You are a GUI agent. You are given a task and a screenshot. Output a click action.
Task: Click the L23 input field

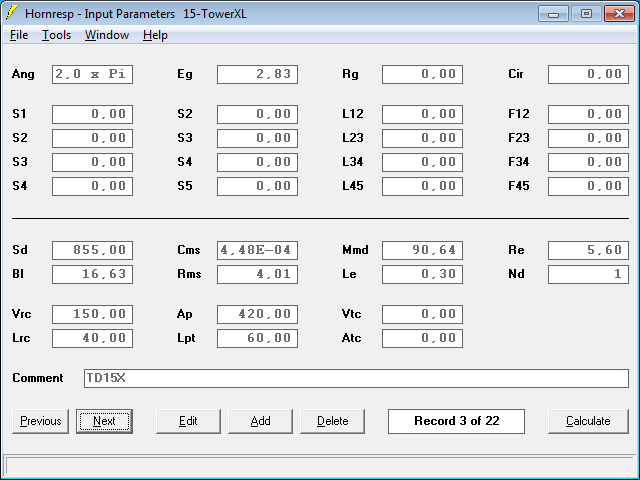pos(422,138)
